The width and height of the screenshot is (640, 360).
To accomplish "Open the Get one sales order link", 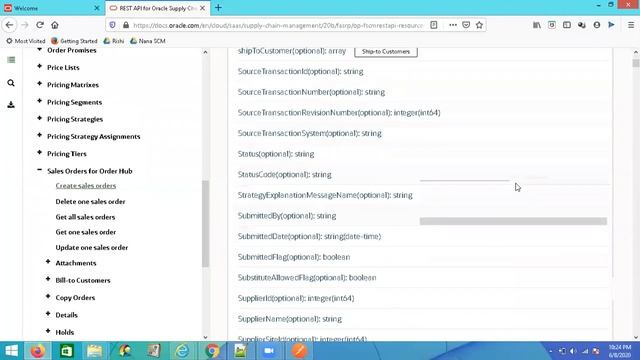I will click(86, 232).
